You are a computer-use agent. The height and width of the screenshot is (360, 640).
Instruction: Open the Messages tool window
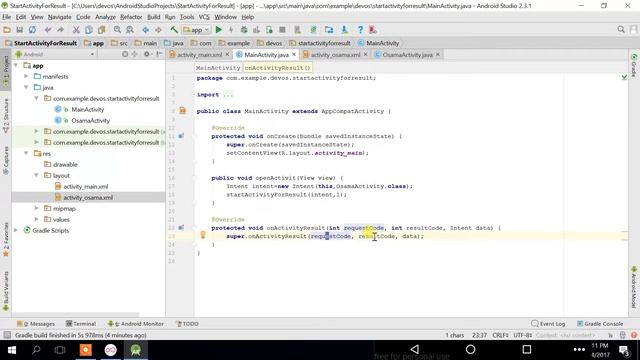[36, 324]
